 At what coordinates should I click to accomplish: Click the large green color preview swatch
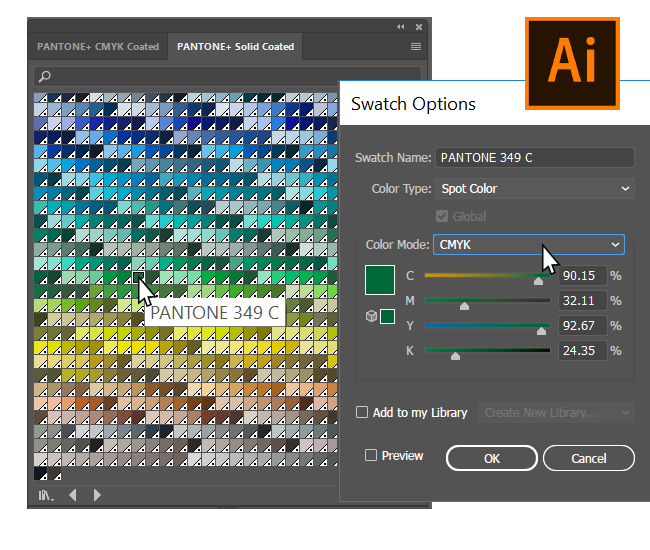pos(380,280)
